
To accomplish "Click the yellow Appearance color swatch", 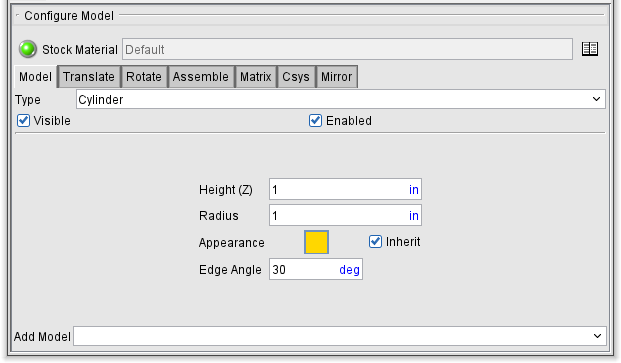I will 316,242.
